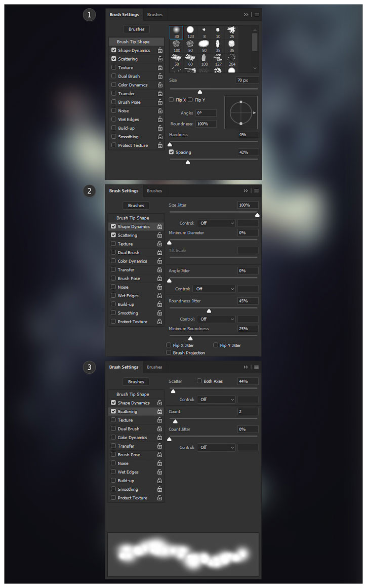Toggle Protect Texture lock in Scatter settings panel
Image resolution: width=367 pixels, height=588 pixels.
159,498
